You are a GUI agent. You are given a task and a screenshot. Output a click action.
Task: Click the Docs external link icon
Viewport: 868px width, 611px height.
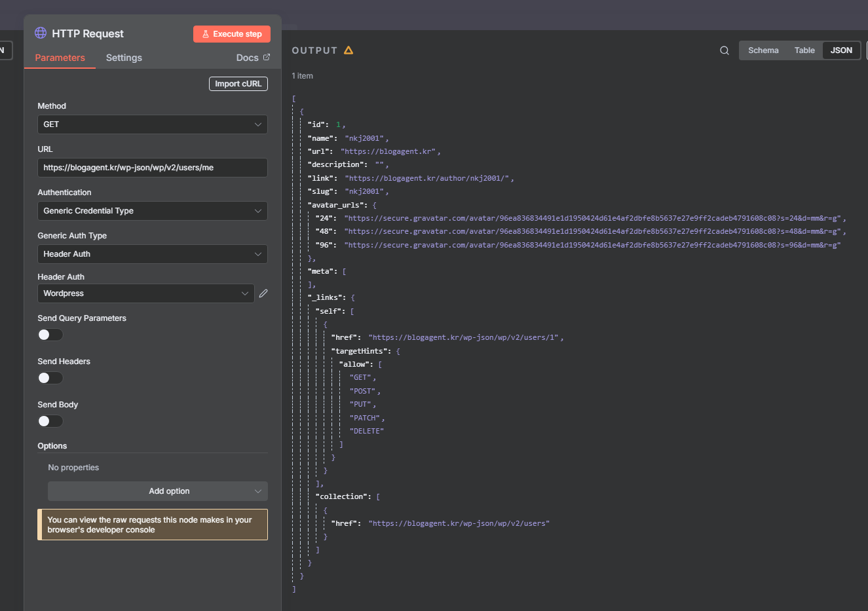click(267, 58)
